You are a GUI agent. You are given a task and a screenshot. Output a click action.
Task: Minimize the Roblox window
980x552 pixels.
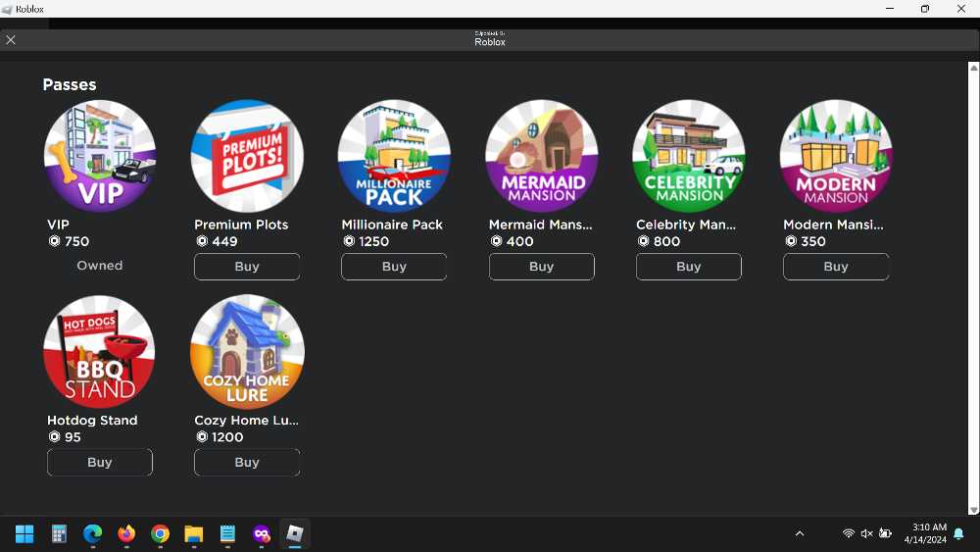[x=890, y=9]
